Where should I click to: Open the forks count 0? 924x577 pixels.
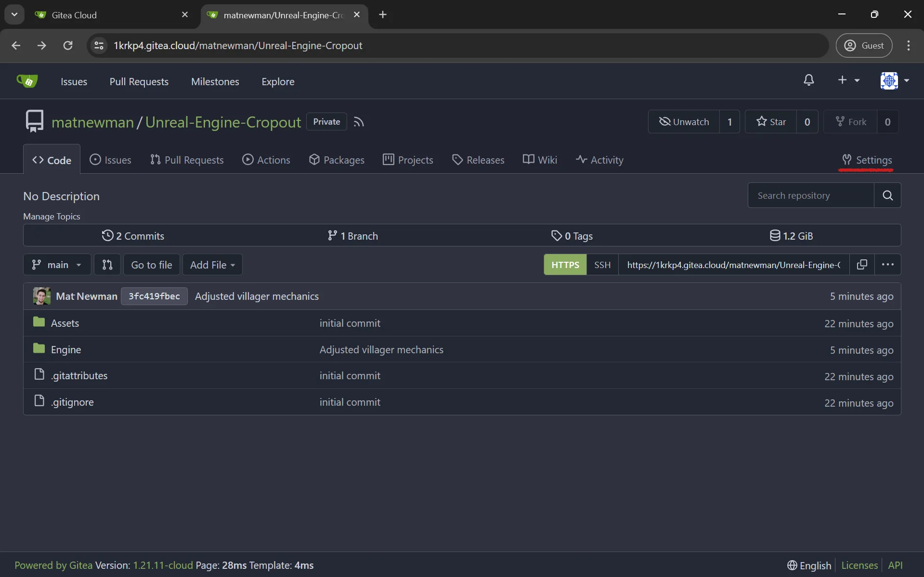click(887, 122)
